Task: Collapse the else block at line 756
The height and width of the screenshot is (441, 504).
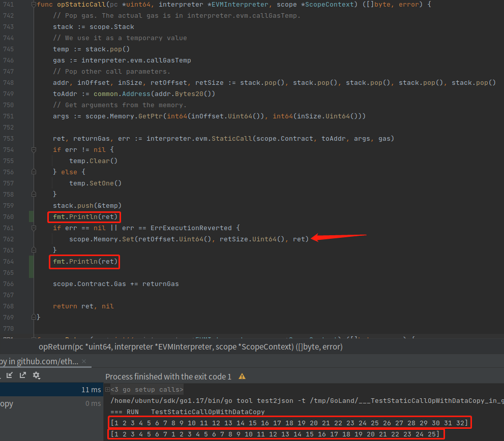Action: pos(34,172)
